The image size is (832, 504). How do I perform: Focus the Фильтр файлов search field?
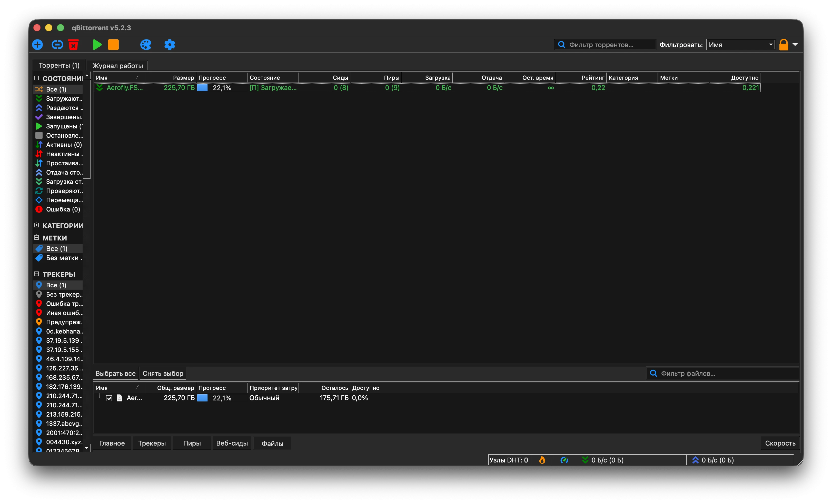[x=722, y=373]
